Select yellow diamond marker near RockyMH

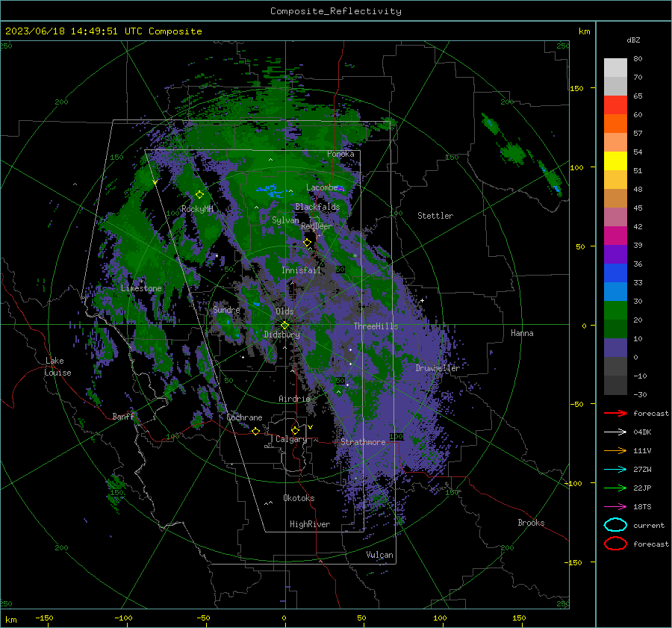[199, 195]
